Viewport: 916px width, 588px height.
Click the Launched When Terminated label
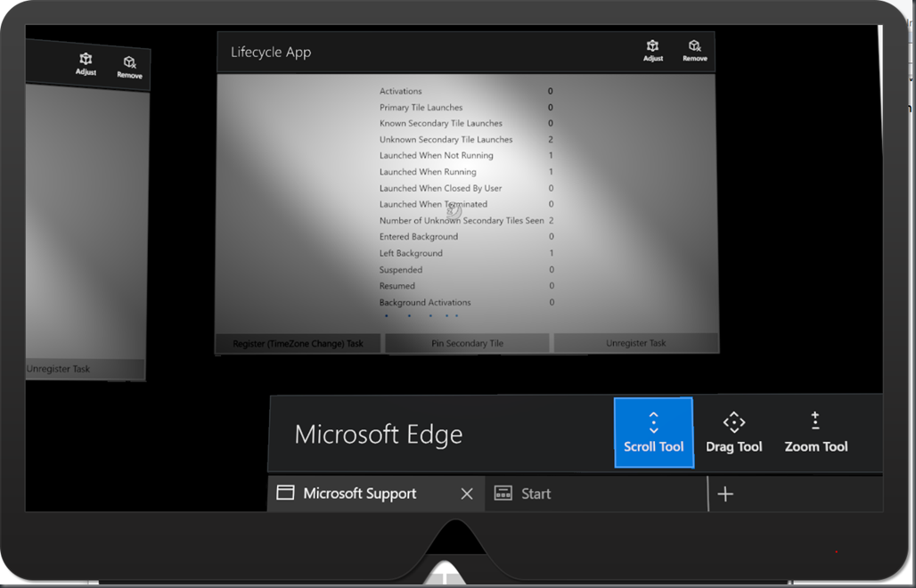(433, 204)
